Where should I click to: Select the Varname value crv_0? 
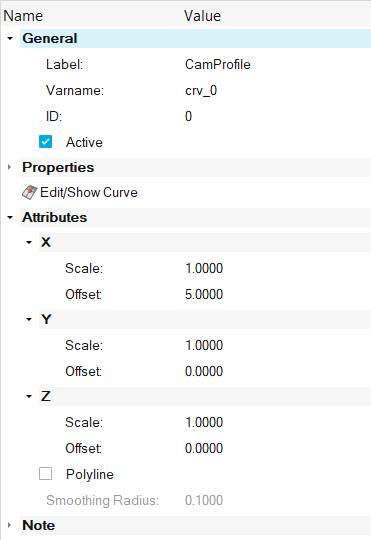[x=201, y=91]
